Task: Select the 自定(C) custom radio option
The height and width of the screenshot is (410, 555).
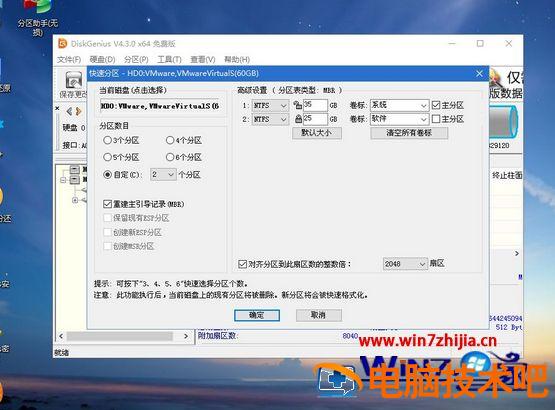Action: pyautogui.click(x=107, y=175)
